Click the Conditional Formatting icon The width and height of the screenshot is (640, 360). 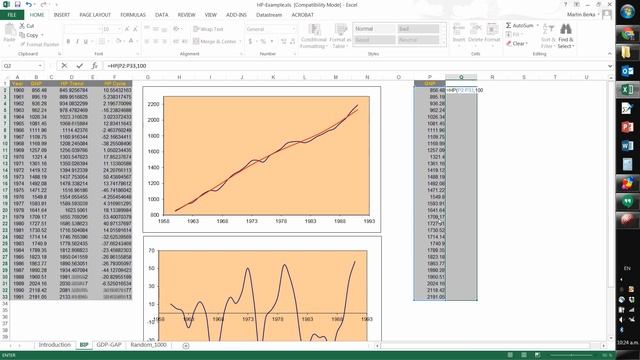(314, 29)
